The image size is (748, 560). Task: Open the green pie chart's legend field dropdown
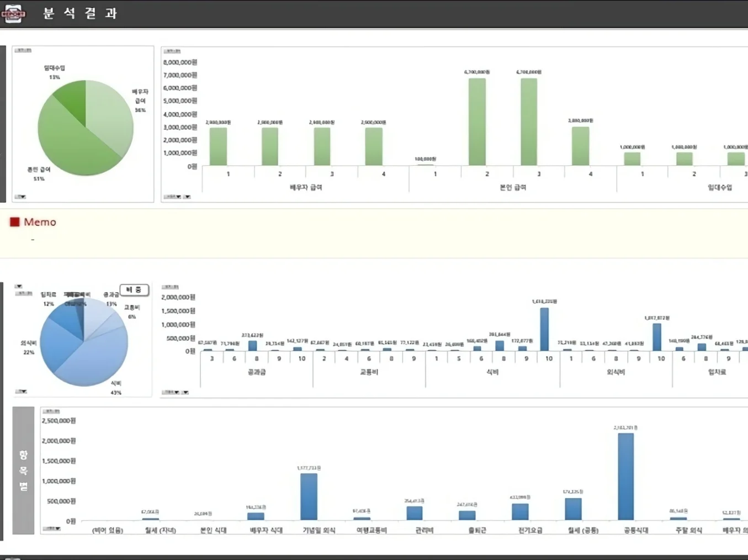click(x=20, y=197)
